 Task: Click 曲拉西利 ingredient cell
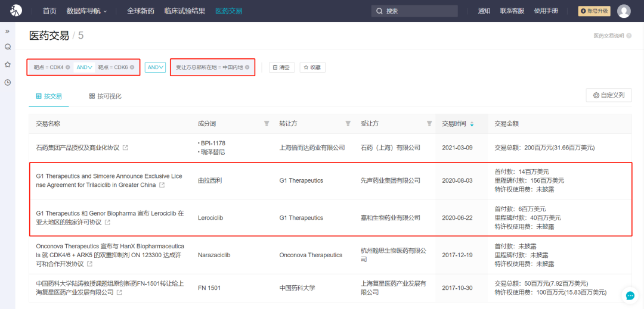pyautogui.click(x=209, y=180)
